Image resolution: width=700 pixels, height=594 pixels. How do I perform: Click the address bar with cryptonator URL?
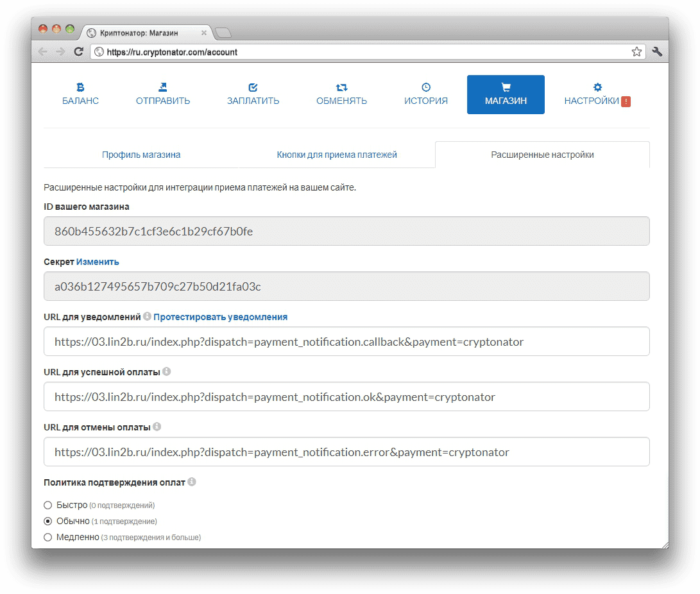click(368, 52)
